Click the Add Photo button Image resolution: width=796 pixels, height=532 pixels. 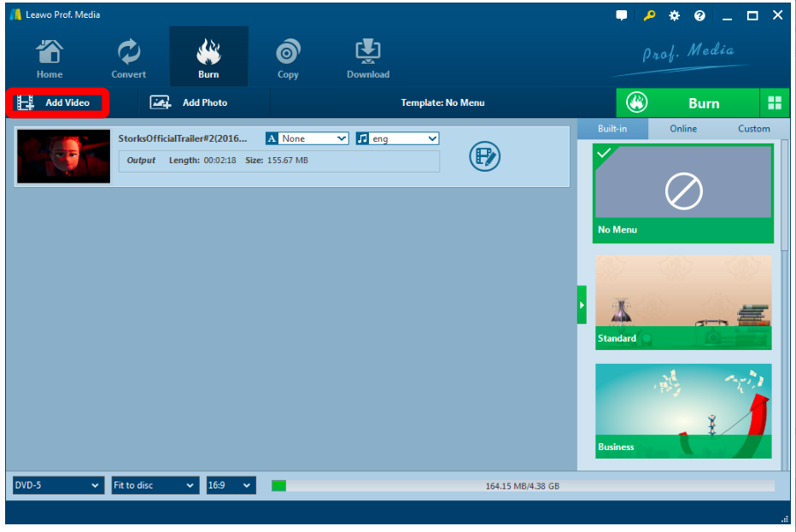pyautogui.click(x=189, y=102)
